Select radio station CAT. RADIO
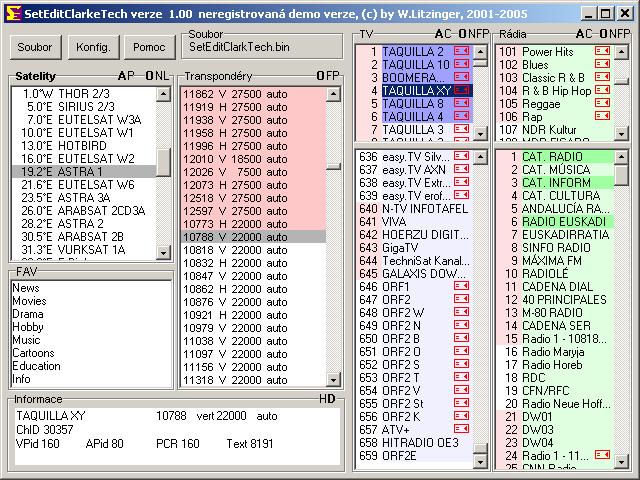 (555, 156)
